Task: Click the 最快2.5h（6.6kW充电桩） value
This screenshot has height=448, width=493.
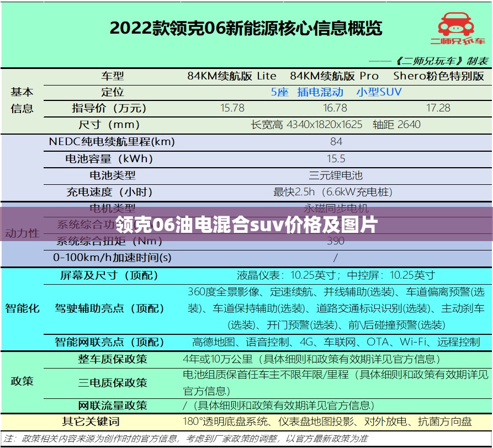Action: [x=333, y=192]
